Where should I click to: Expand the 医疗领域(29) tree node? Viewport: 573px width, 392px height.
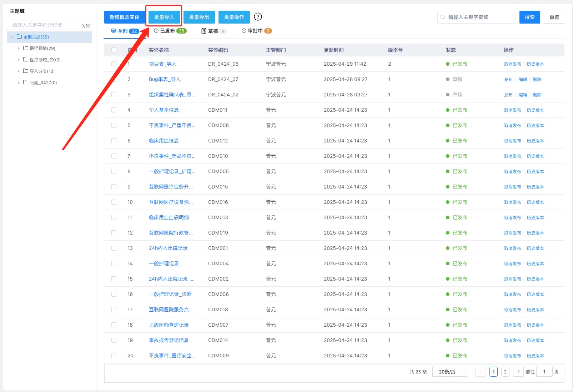click(19, 48)
